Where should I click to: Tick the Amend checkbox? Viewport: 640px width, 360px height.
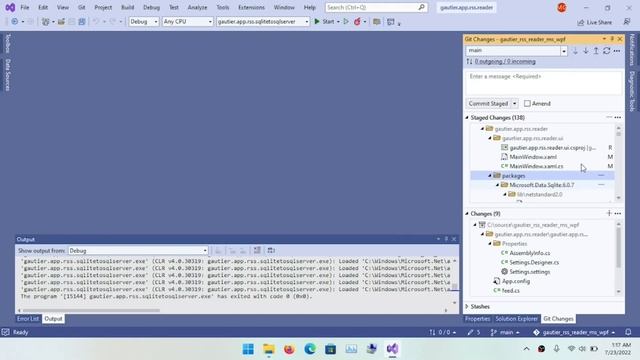pos(527,104)
